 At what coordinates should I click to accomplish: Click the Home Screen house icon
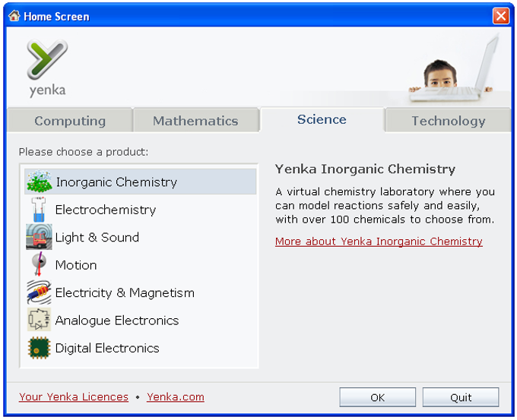pos(14,15)
